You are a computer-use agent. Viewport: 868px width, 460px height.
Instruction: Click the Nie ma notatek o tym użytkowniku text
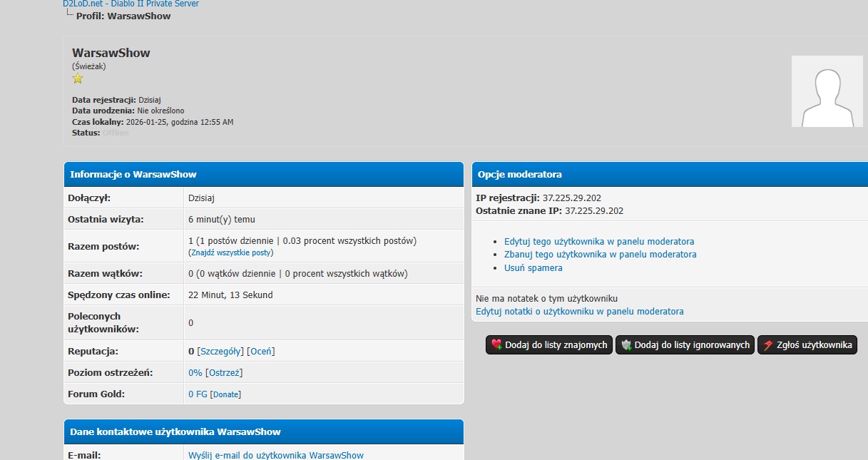(546, 298)
